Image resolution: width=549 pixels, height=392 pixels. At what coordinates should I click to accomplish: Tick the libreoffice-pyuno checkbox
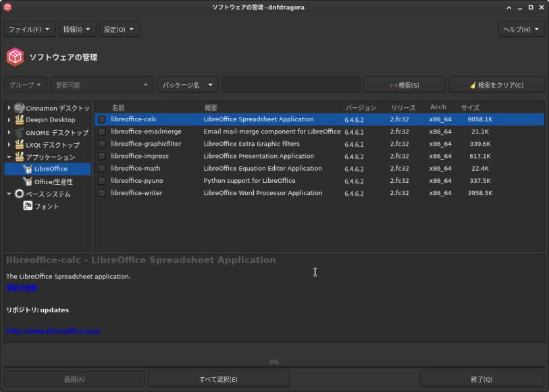point(101,180)
